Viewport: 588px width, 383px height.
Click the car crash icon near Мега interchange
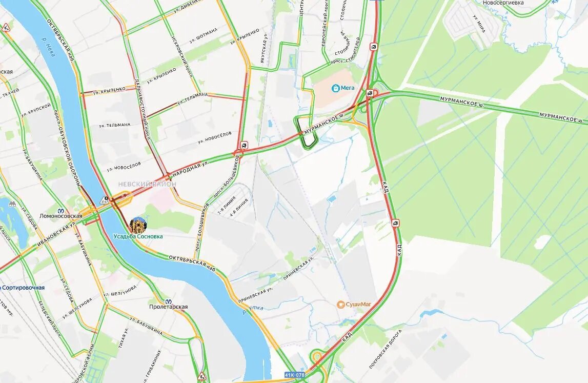[x=371, y=93]
